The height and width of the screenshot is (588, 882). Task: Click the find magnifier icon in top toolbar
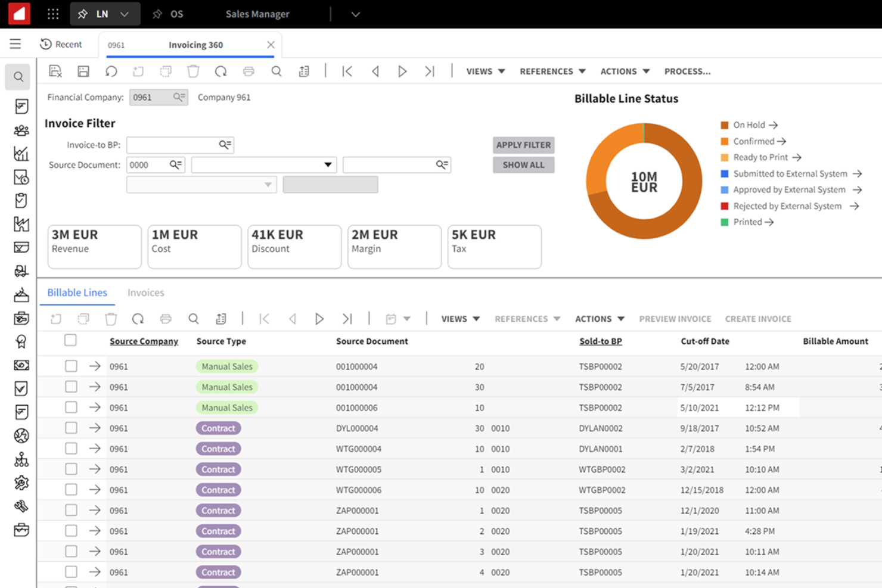277,71
